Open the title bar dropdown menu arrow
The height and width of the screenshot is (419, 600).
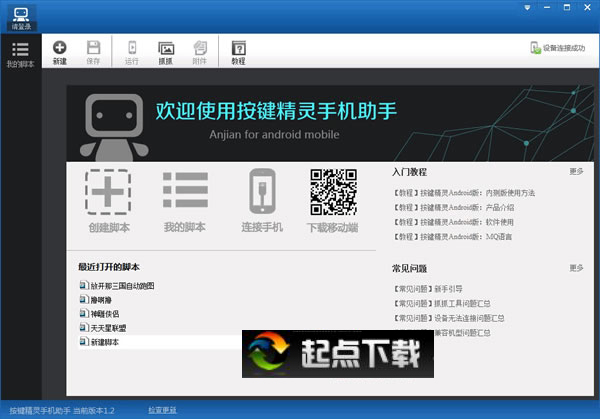click(527, 8)
